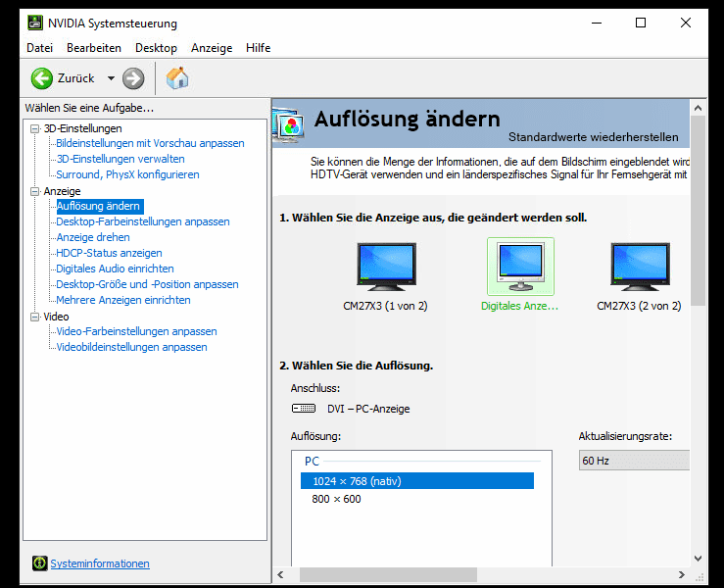The width and height of the screenshot is (724, 588).
Task: Select the CM27X3 (2 von 2) monitor
Action: (x=640, y=267)
